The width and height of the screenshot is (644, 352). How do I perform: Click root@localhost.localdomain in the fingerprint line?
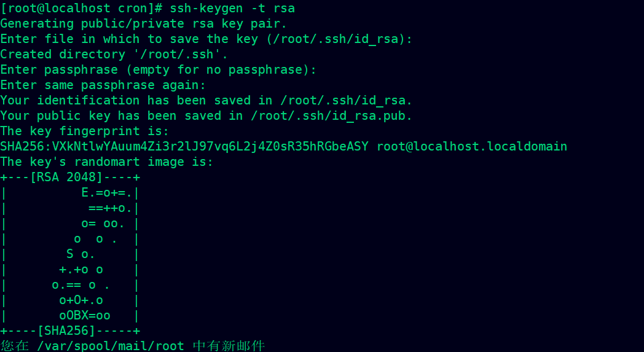(472, 146)
